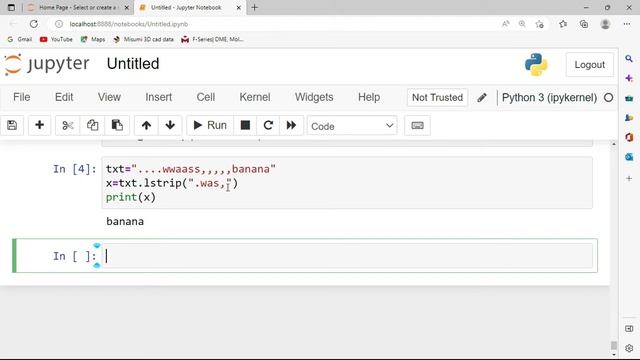Restart the kernel with circular arrow icon
The image size is (640, 360).
[x=268, y=125]
